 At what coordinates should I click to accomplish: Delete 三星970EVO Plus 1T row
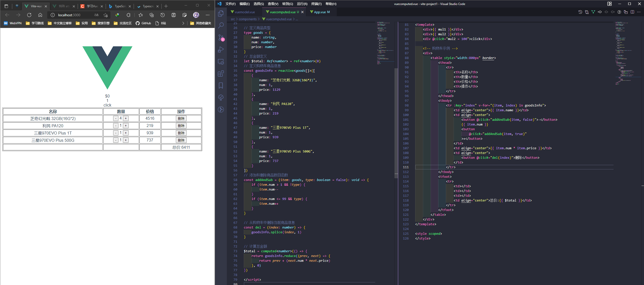tap(181, 133)
